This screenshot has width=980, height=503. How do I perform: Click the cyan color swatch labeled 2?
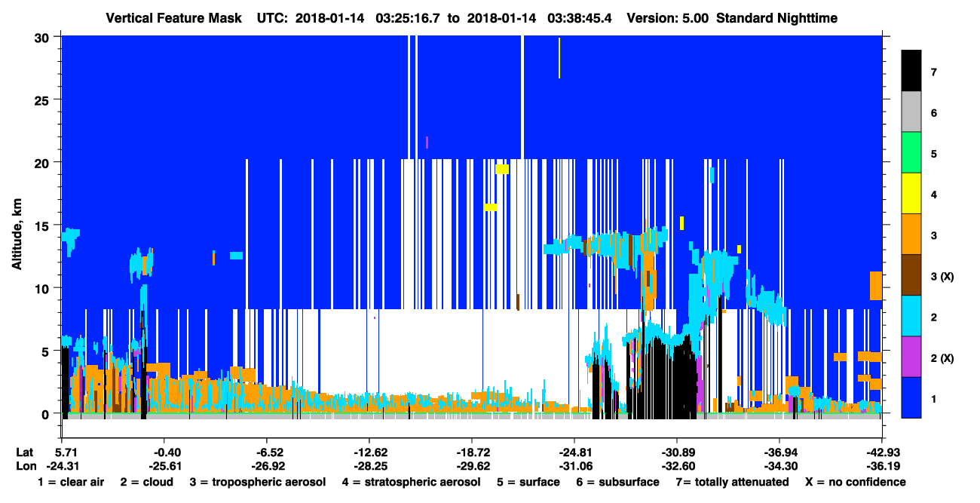pyautogui.click(x=911, y=316)
